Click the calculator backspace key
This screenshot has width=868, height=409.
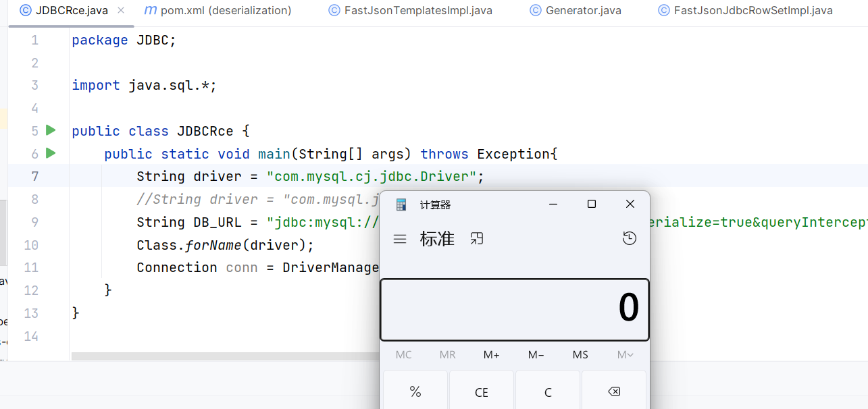click(x=613, y=391)
